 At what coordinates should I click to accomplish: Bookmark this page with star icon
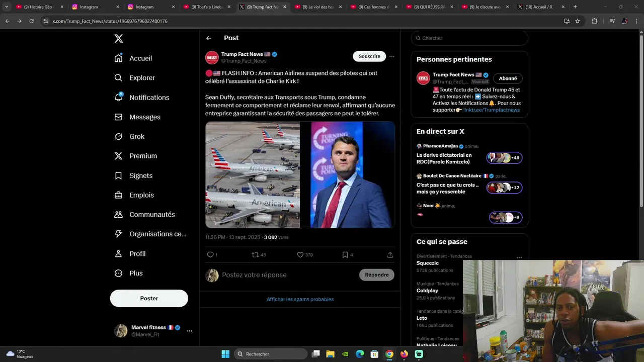click(x=578, y=21)
